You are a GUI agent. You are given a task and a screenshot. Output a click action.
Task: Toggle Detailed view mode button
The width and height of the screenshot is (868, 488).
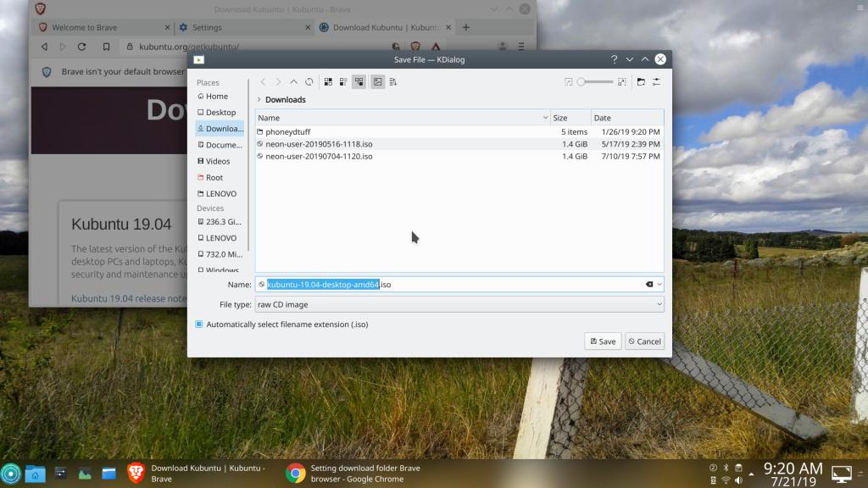click(x=359, y=82)
